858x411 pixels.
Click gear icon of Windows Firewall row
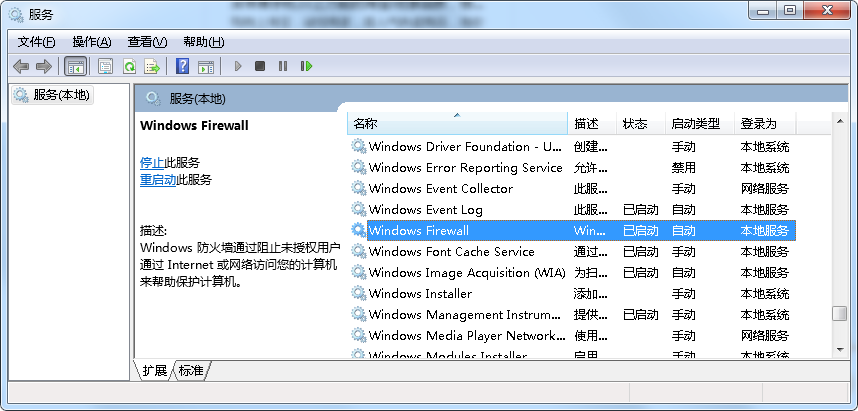point(358,230)
